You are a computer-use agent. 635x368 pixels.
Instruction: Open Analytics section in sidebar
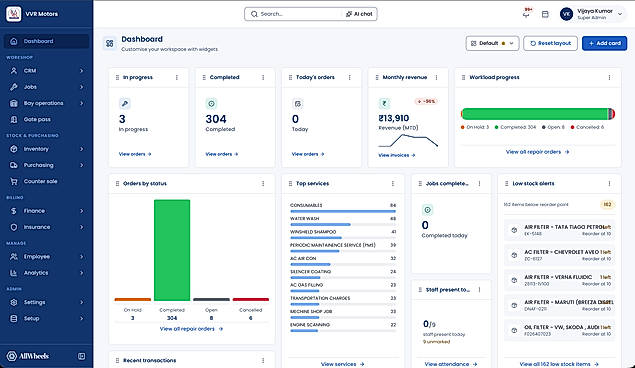pyautogui.click(x=47, y=273)
